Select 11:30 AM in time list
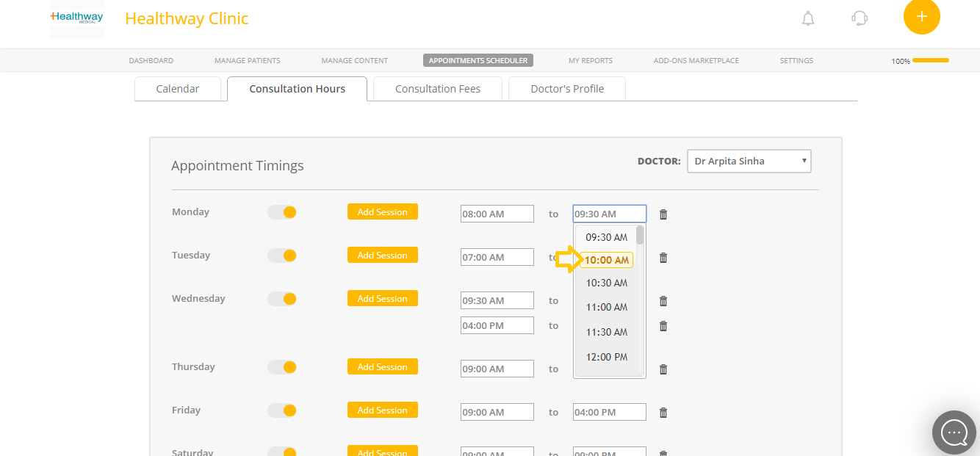Image resolution: width=980 pixels, height=456 pixels. click(606, 332)
